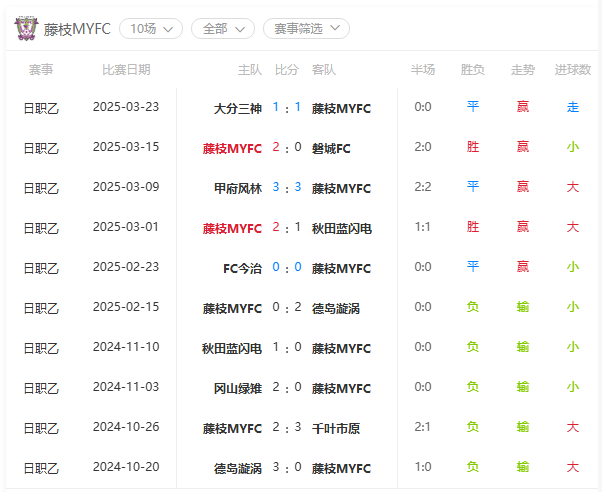602x492 pixels.
Task: Click the date 2025-03-09
Action: point(126,187)
